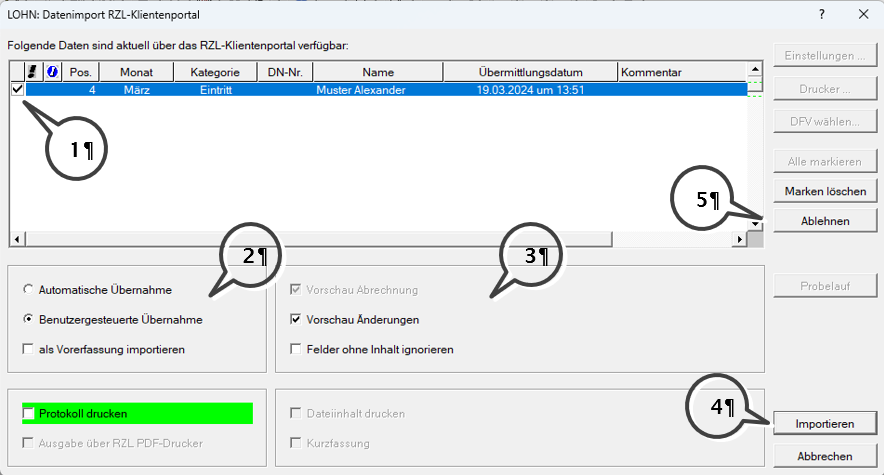884x475 pixels.
Task: Click the horizontal scroll left arrow
Action: click(x=15, y=240)
